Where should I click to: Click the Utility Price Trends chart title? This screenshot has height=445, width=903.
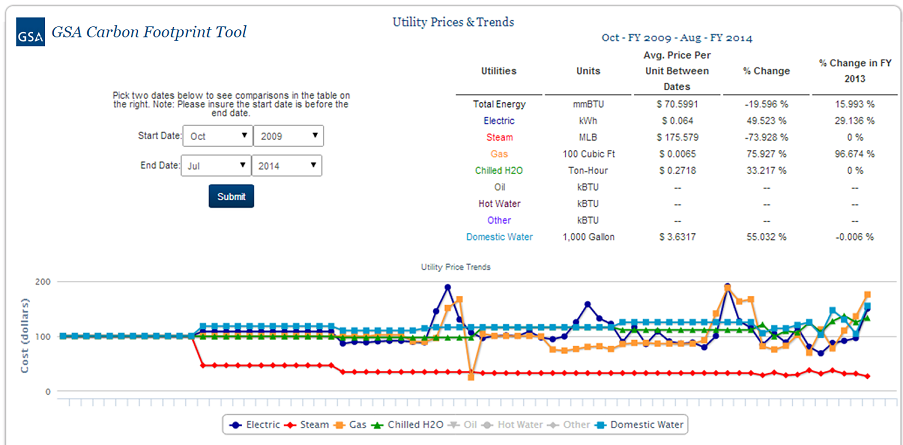tap(455, 267)
